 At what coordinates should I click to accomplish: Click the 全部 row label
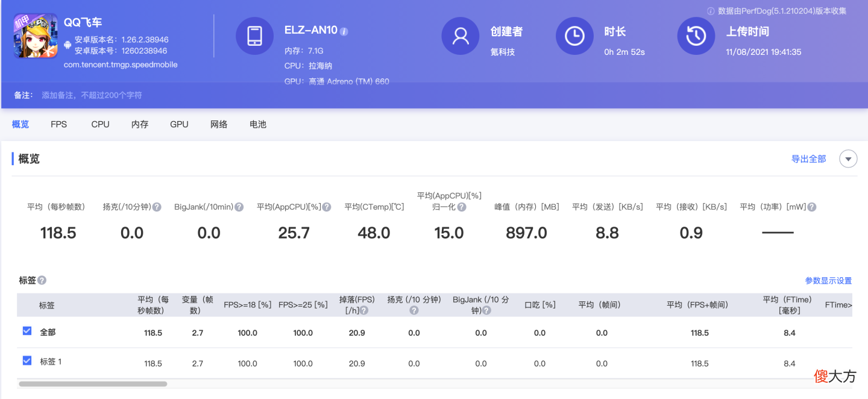(x=48, y=332)
